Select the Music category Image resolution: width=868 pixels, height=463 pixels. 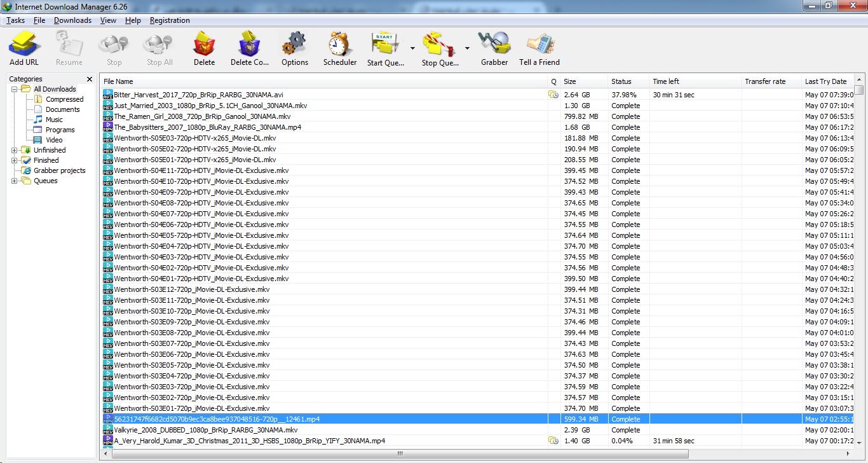point(54,120)
